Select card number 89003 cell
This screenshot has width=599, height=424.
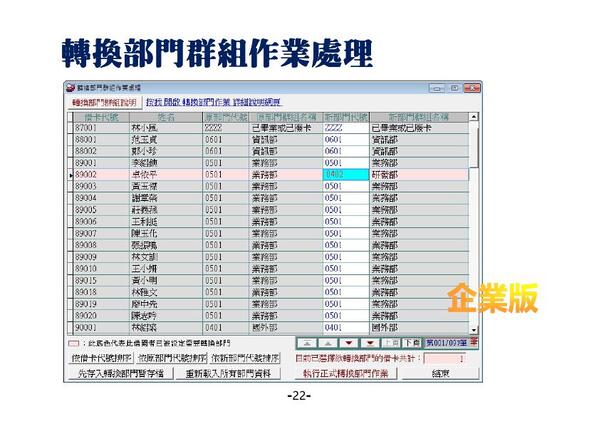101,186
